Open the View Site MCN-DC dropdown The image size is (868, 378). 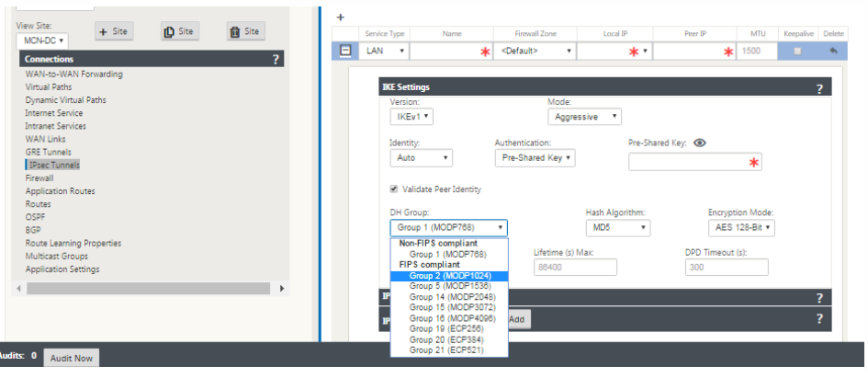[41, 41]
